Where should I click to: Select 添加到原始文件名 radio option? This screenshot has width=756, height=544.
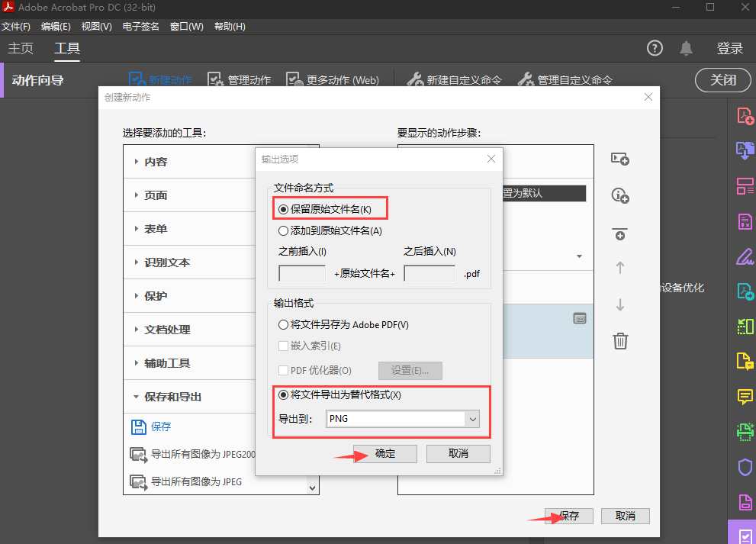pos(284,230)
